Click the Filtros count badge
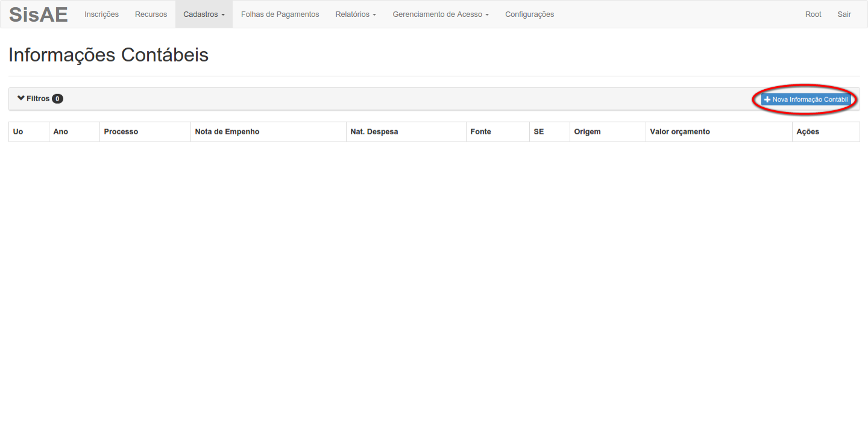 57,99
